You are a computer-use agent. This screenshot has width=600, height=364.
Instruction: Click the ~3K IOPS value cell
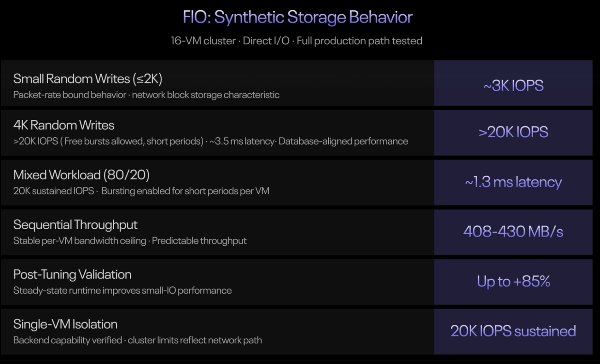(x=513, y=86)
